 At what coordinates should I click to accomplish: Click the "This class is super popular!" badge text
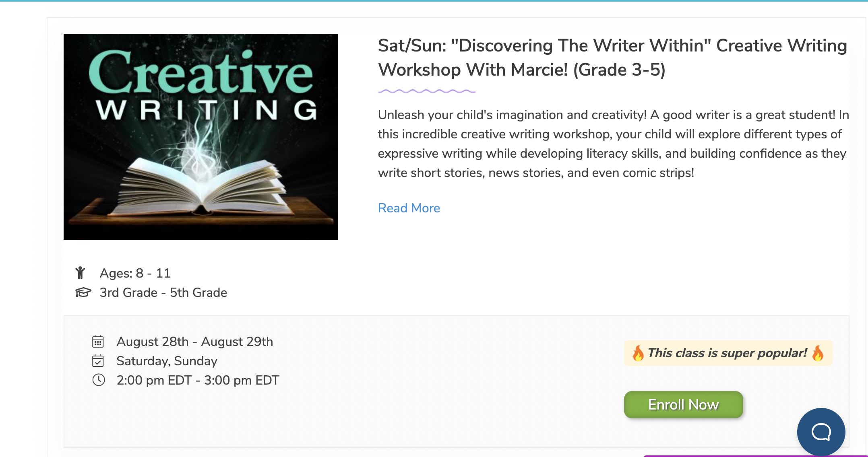click(x=727, y=353)
